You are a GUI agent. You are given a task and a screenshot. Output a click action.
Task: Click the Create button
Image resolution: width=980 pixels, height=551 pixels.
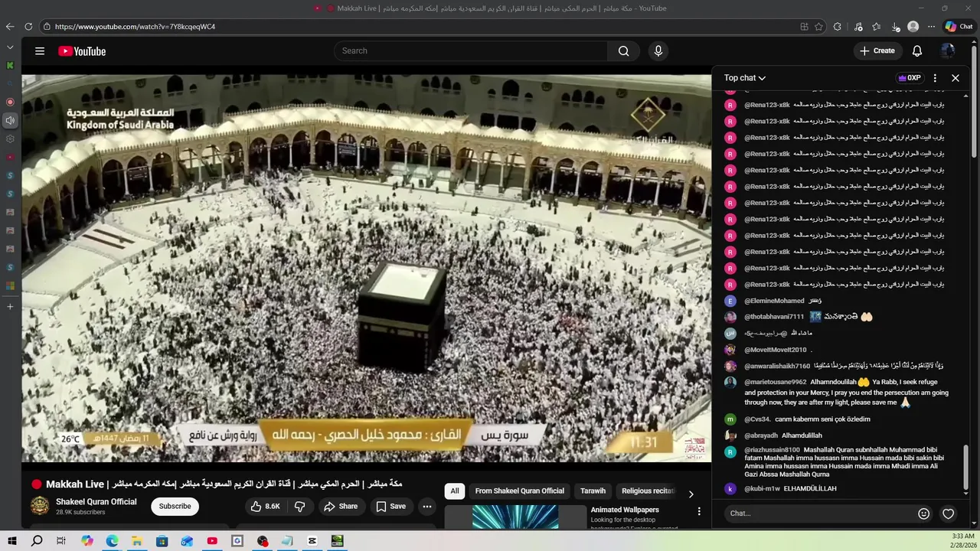point(877,51)
